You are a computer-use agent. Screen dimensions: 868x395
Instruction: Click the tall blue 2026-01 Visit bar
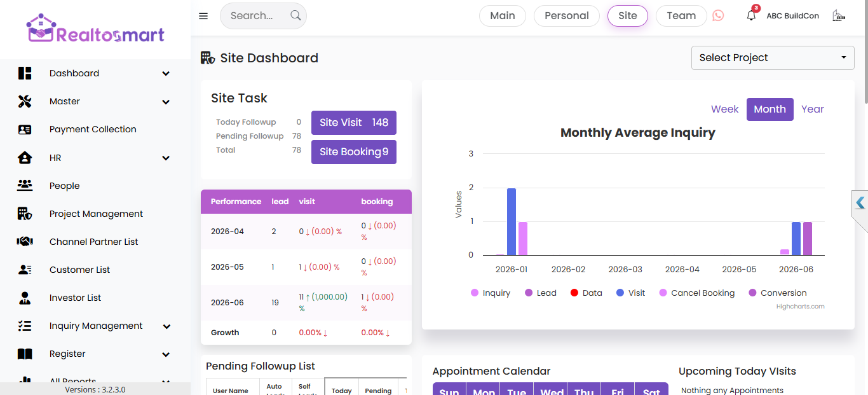click(x=512, y=221)
